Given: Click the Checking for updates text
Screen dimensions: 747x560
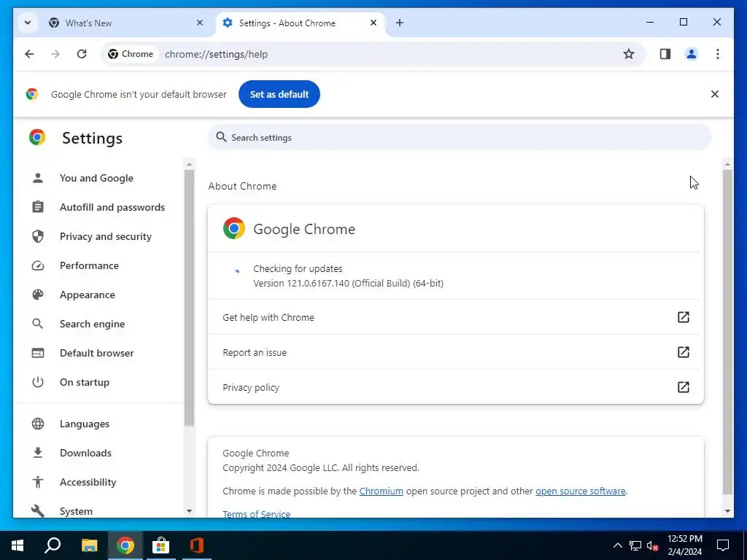Looking at the screenshot, I should pos(298,268).
